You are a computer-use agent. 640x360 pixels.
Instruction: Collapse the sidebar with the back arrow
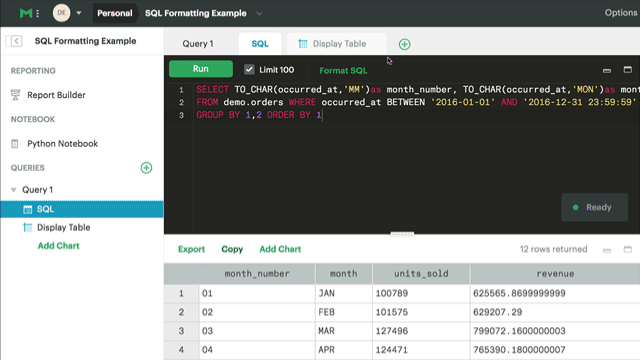(x=16, y=41)
